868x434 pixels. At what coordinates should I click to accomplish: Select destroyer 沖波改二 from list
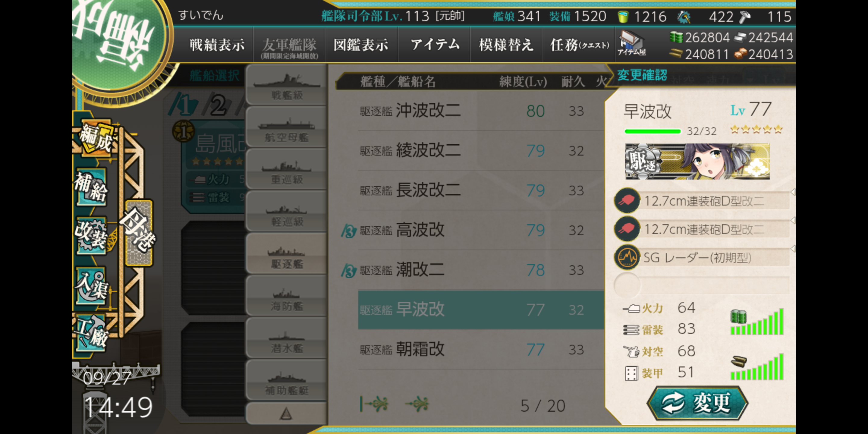tap(480, 111)
